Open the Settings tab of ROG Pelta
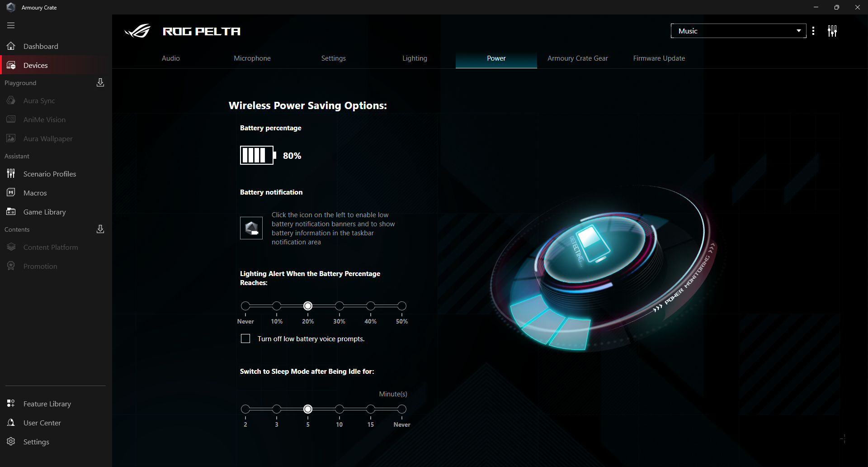The width and height of the screenshot is (868, 467). coord(334,58)
